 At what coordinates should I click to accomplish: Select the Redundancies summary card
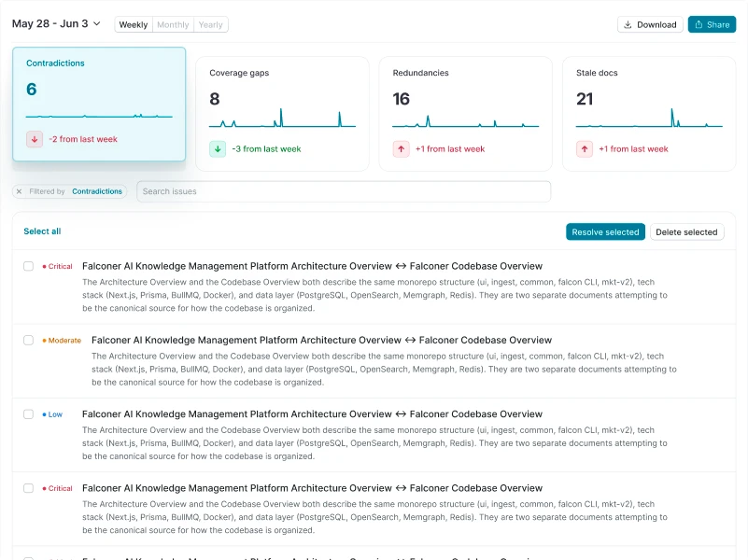tap(465, 114)
